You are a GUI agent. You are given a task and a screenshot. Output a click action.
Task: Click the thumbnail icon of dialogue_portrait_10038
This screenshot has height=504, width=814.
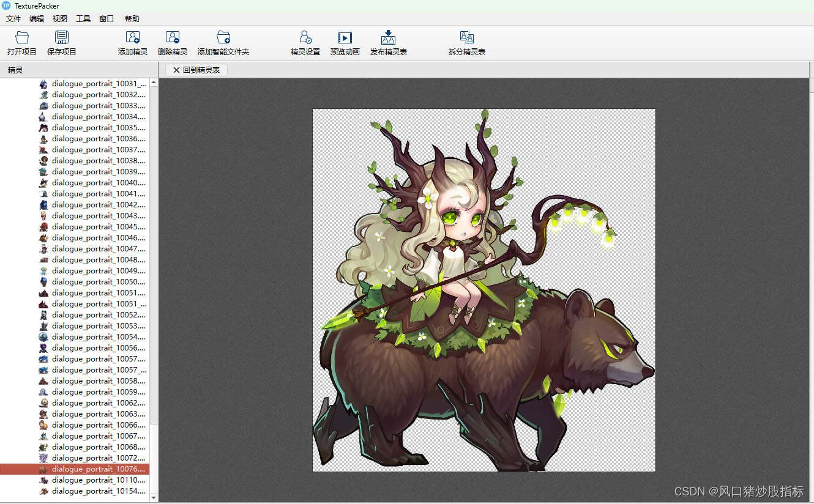43,161
